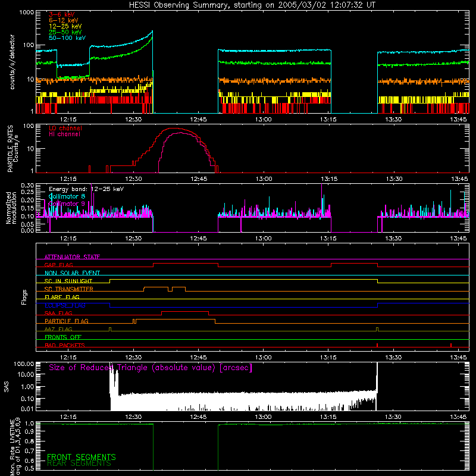Click the FLARE_FLAG label

[x=62, y=297]
